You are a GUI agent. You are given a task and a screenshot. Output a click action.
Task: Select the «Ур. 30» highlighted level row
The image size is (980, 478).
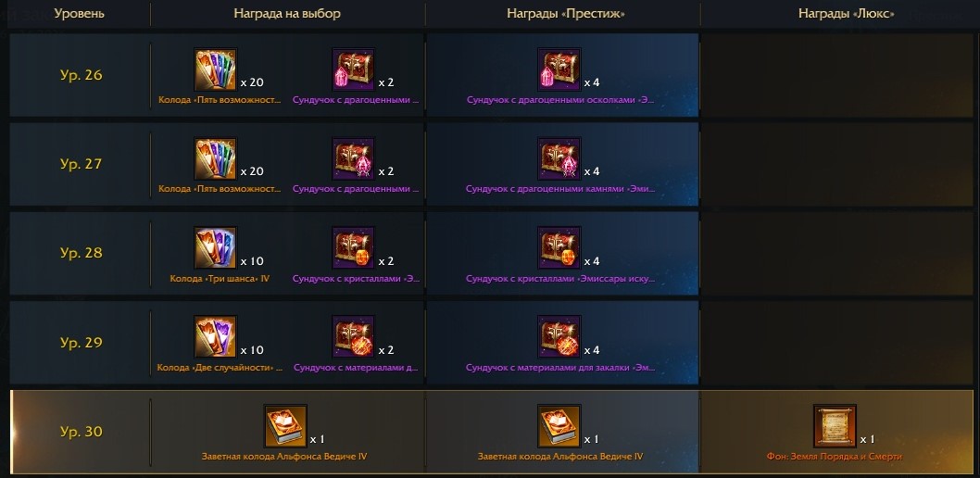point(492,432)
